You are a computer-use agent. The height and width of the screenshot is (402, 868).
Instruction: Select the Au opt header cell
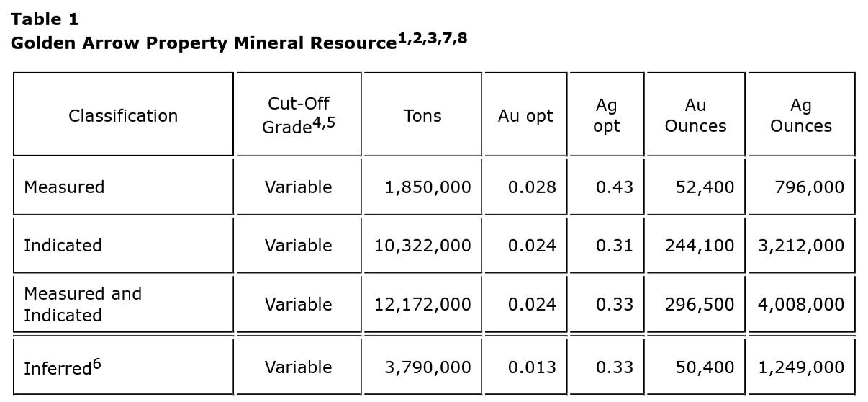pyautogui.click(x=525, y=115)
